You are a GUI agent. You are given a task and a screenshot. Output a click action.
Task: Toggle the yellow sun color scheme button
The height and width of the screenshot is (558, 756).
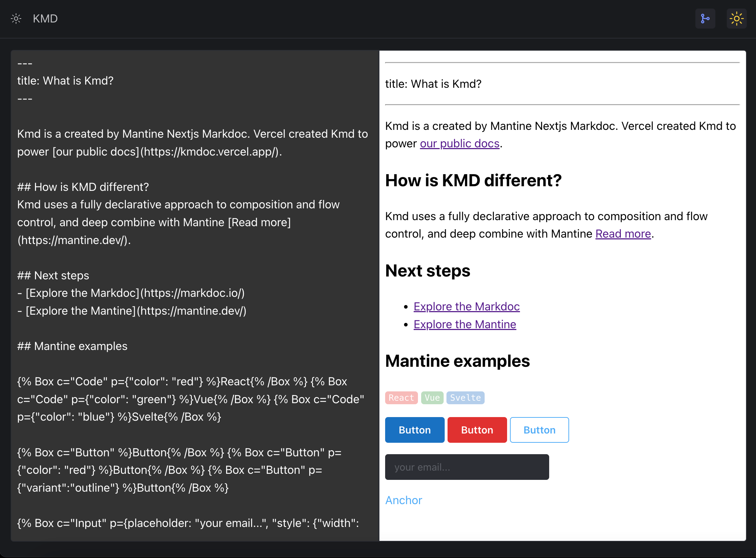pyautogui.click(x=736, y=19)
